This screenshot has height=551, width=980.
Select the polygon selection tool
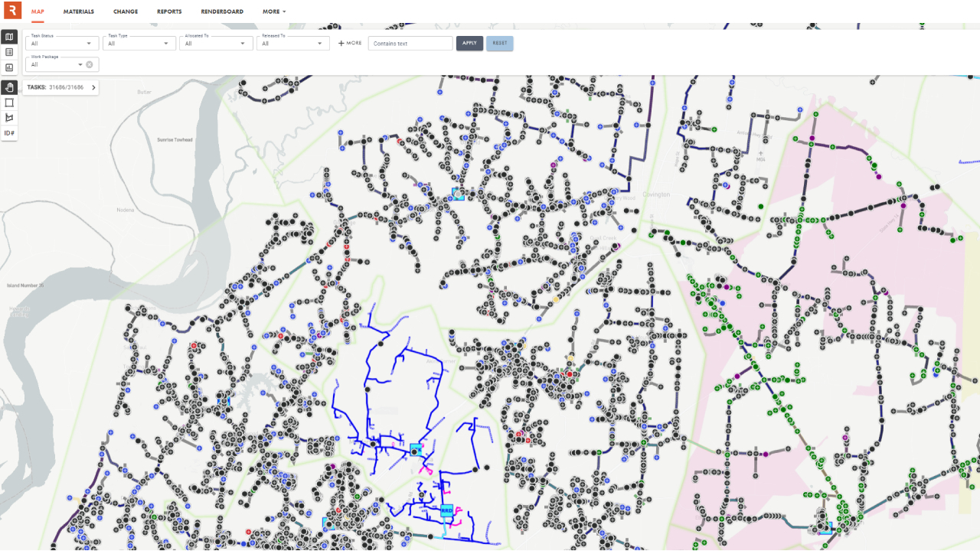coord(9,118)
